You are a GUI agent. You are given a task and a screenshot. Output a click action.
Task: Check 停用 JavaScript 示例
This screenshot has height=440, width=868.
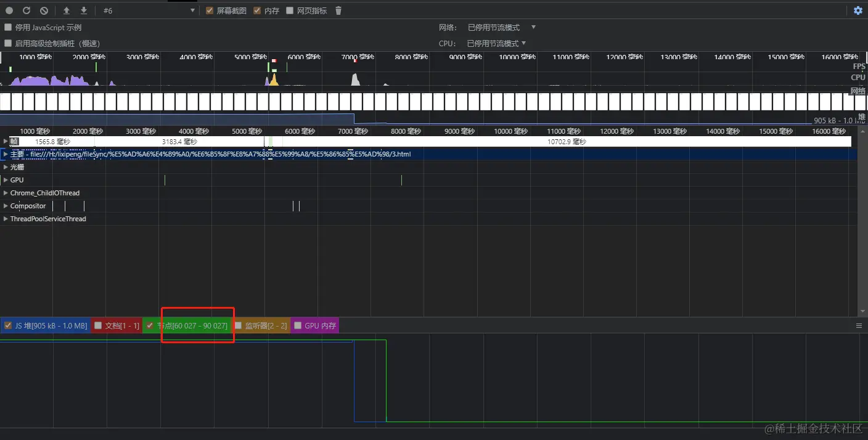coord(8,28)
